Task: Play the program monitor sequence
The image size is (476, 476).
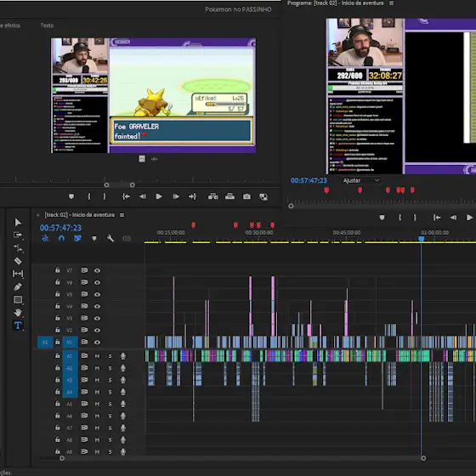Action: tap(469, 218)
